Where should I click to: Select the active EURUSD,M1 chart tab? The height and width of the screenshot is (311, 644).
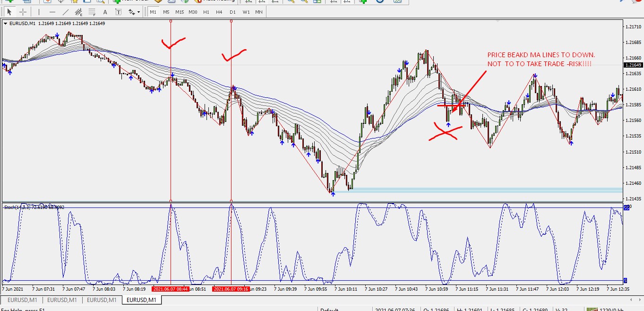click(142, 300)
